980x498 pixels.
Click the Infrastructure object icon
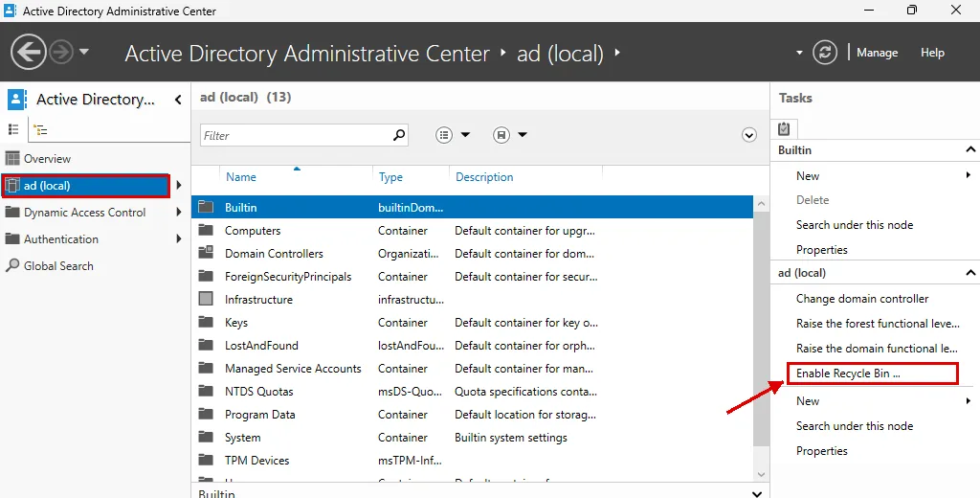[x=206, y=299]
